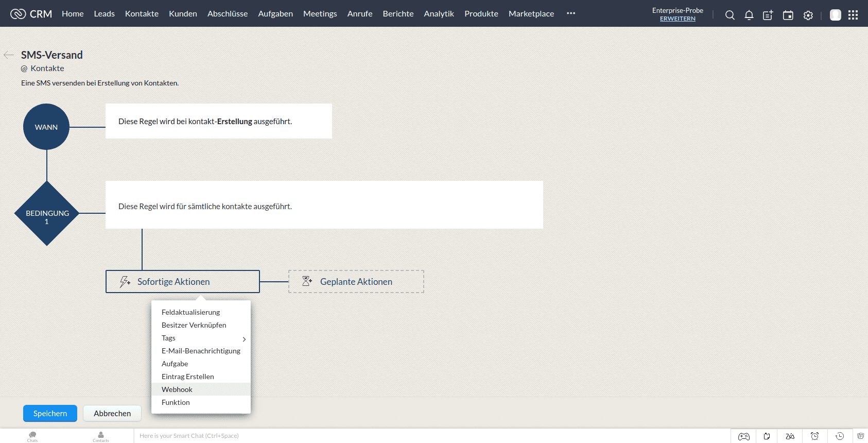Click the alarm clock reminder icon
868x443 pixels.
tap(814, 436)
